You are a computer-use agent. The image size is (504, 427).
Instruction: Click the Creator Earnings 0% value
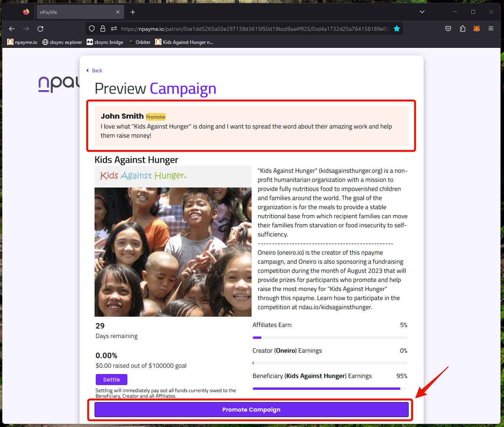click(404, 351)
